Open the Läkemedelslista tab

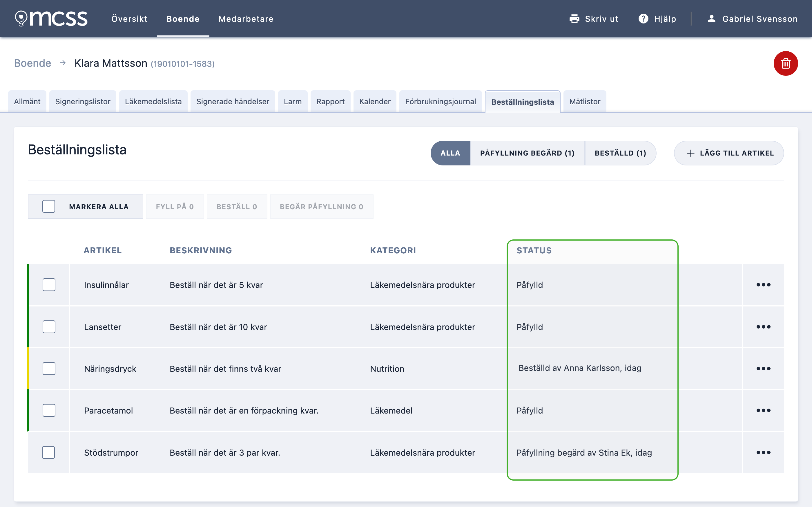(x=153, y=102)
